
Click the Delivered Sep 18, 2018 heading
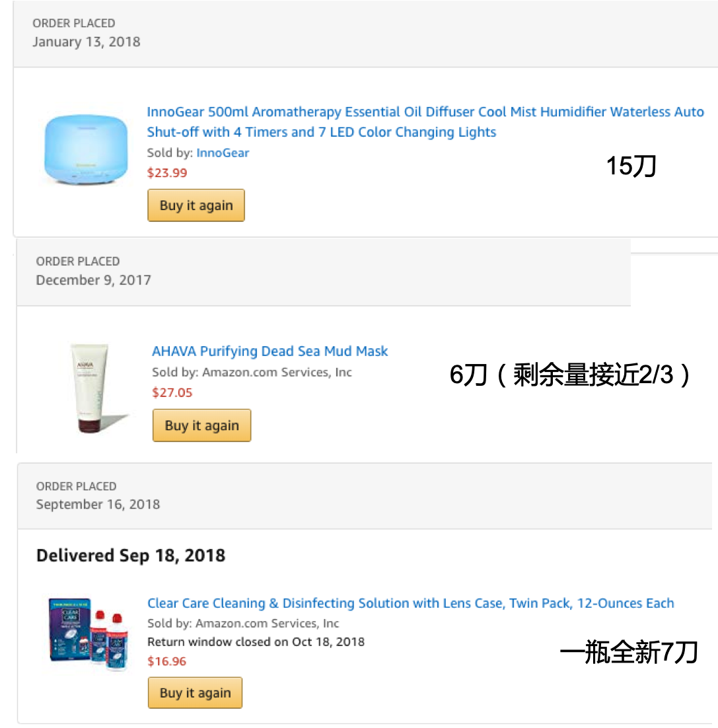point(131,556)
